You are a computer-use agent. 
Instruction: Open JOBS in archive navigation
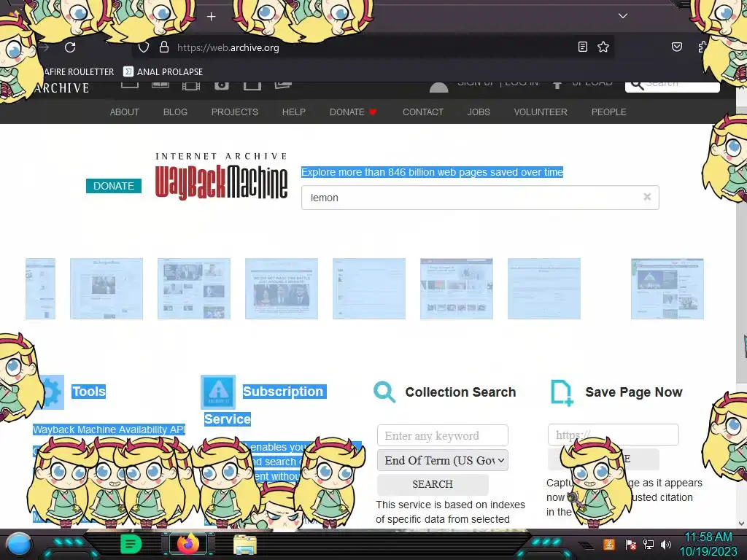479,112
